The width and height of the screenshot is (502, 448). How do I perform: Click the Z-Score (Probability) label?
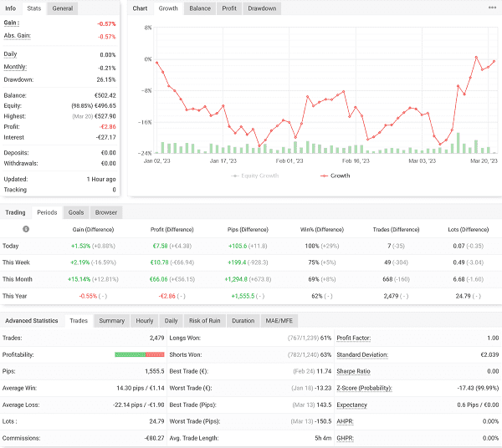(x=364, y=388)
